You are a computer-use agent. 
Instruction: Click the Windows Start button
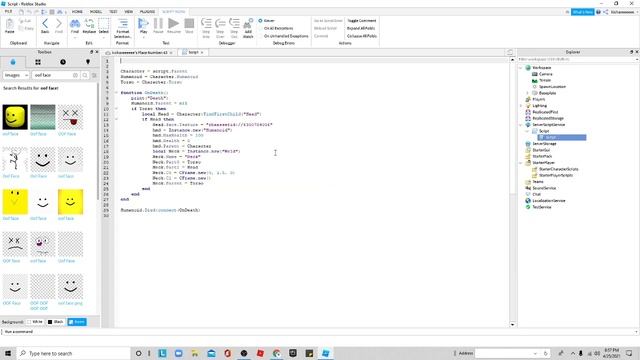[x=8, y=353]
